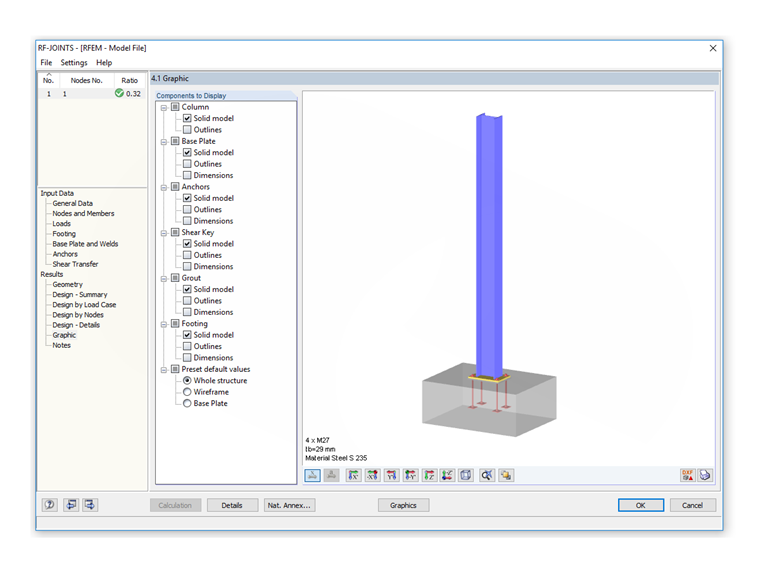The width and height of the screenshot is (760, 570).
Task: Go to the previous window with left-arrow icon
Action: click(71, 505)
